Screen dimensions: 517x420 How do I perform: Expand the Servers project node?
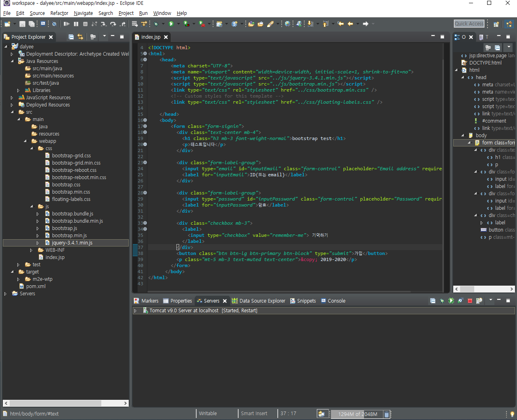[x=5, y=294]
